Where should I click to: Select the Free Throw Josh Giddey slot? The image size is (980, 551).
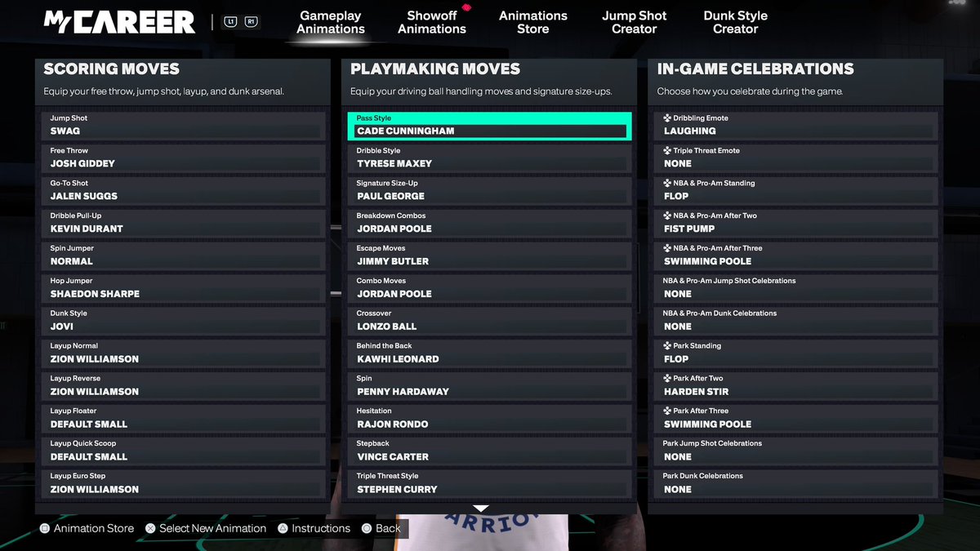tap(183, 158)
